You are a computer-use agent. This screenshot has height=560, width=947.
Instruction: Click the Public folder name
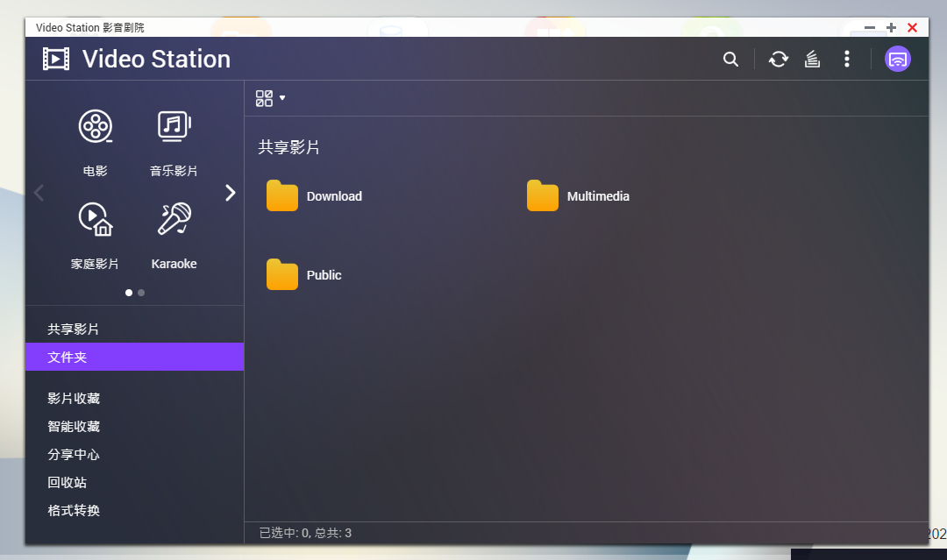[x=324, y=275]
